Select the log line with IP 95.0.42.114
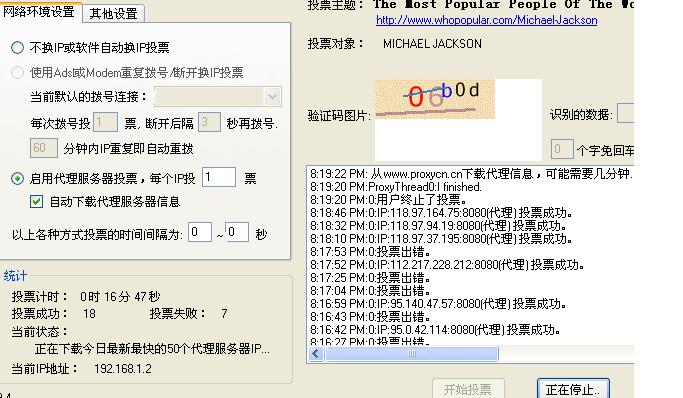The width and height of the screenshot is (683, 398). pyautogui.click(x=435, y=330)
